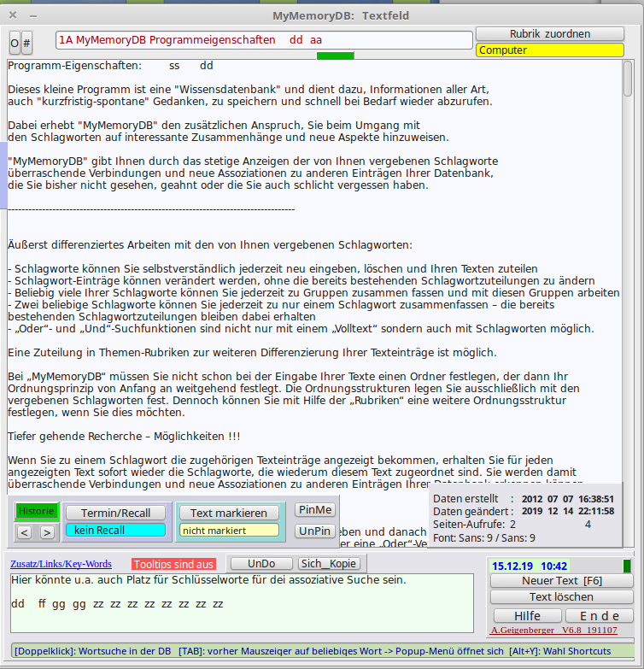
Task: Go forward in history with '>' button
Action: pos(47,532)
